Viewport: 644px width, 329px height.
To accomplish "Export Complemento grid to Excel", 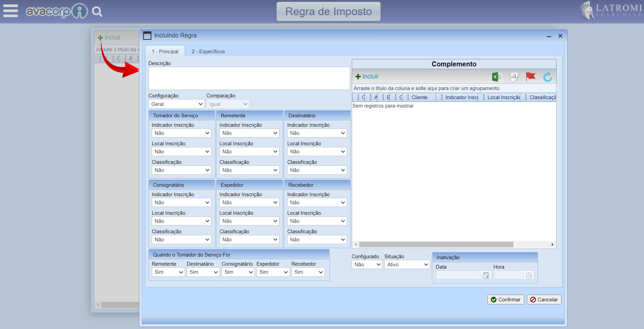I will pyautogui.click(x=497, y=77).
